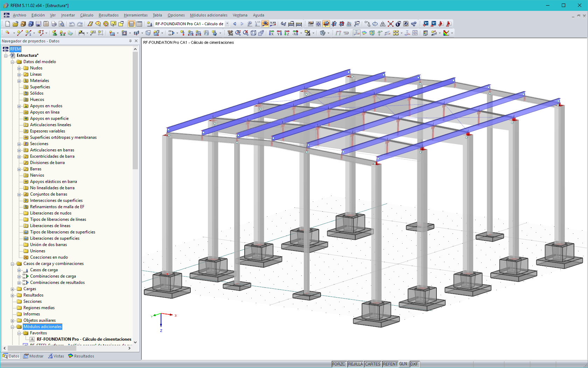588x368 pixels.
Task: Select the Undo icon
Action: 72,23
